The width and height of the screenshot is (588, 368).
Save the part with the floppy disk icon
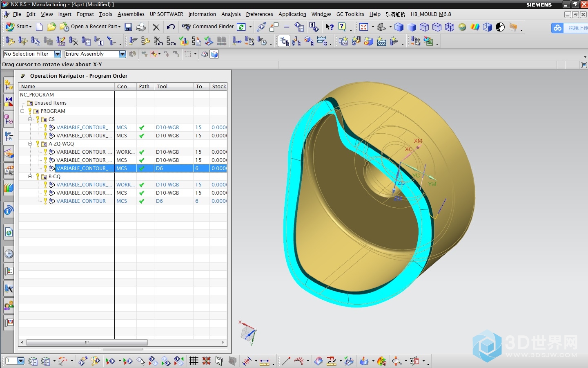pyautogui.click(x=128, y=27)
